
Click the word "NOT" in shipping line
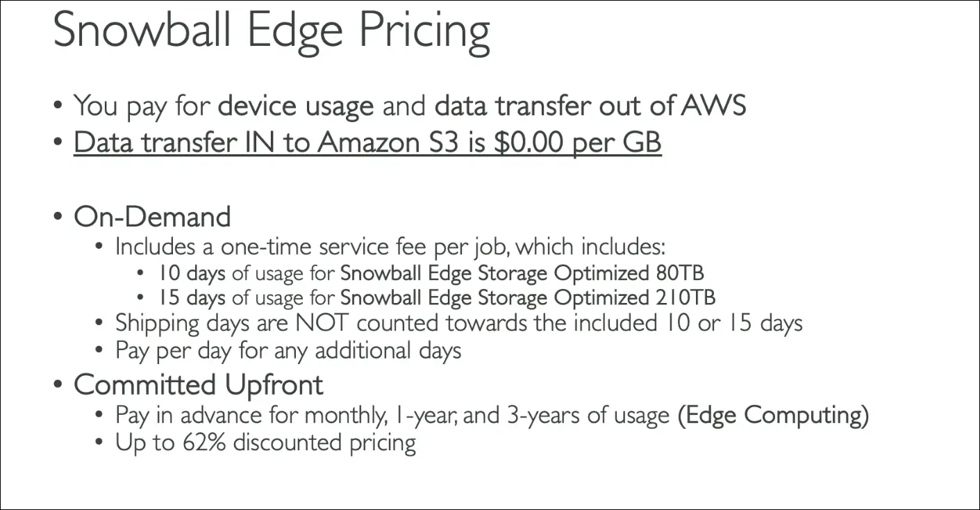pyautogui.click(x=324, y=323)
